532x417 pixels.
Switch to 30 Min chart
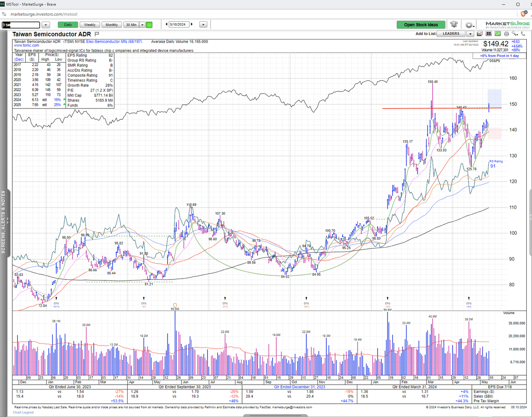tap(132, 25)
